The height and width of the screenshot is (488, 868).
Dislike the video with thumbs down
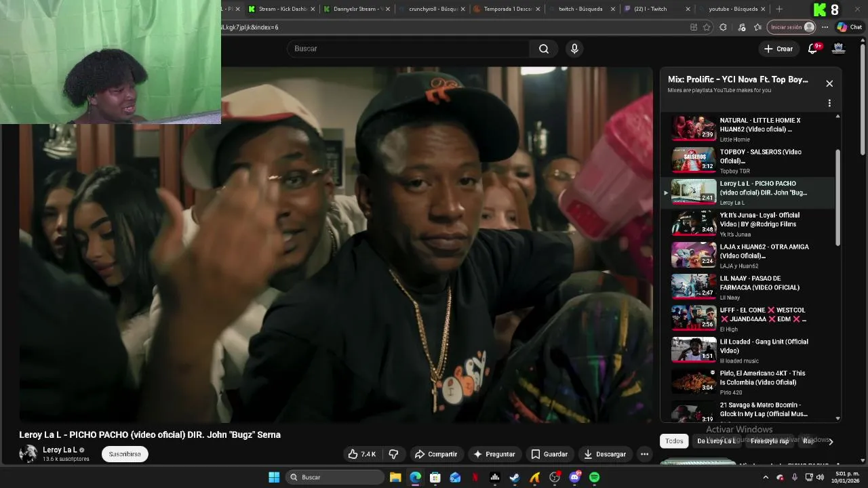[x=393, y=454]
